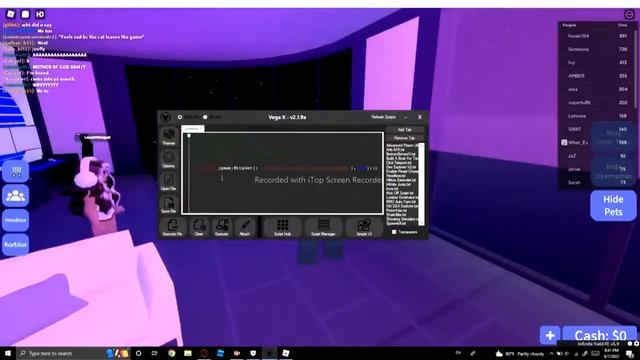640x360 pixels.
Task: Click the Cortana circle on taskbar
Action: (138, 353)
